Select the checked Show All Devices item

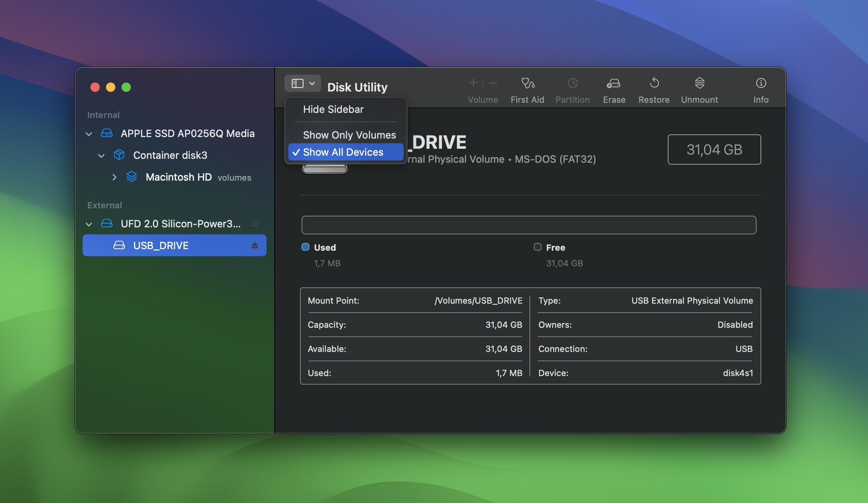pos(346,152)
